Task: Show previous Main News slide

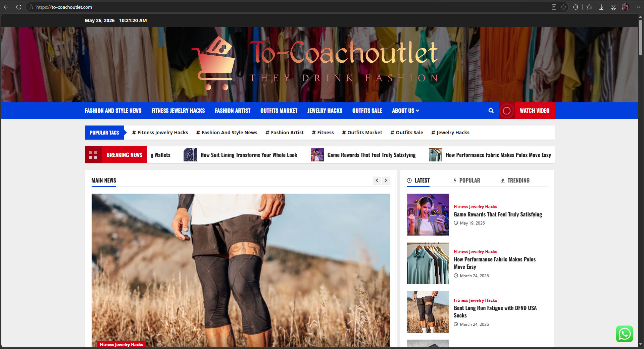Action: (377, 181)
